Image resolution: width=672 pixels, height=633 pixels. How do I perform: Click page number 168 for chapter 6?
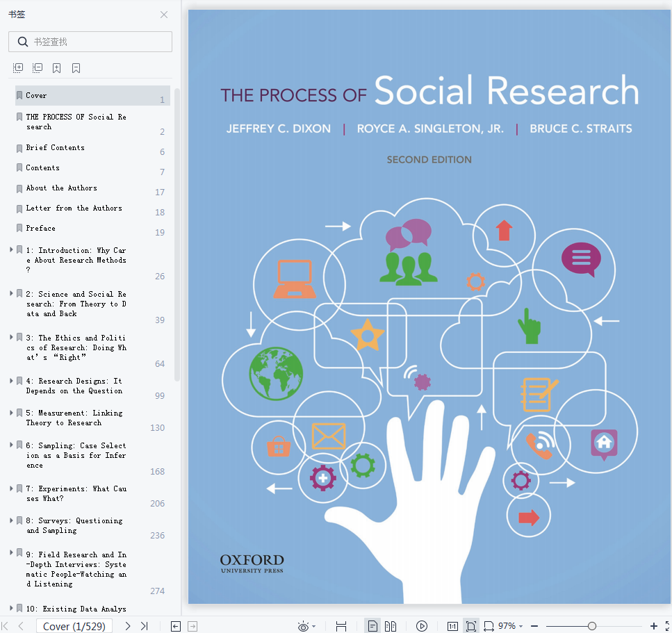pyautogui.click(x=157, y=471)
